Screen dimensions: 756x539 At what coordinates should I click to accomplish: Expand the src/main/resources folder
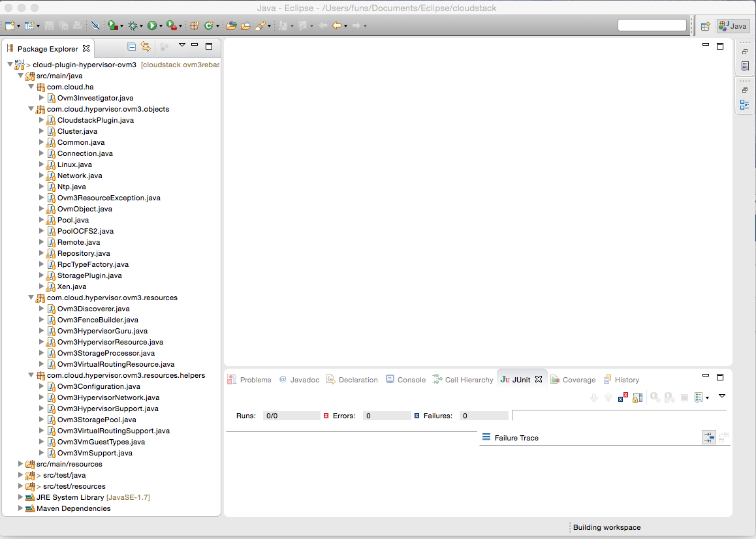pyautogui.click(x=21, y=464)
